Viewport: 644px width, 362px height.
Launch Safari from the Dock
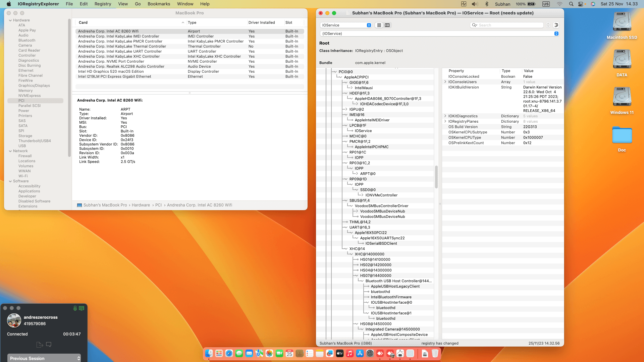pyautogui.click(x=229, y=353)
